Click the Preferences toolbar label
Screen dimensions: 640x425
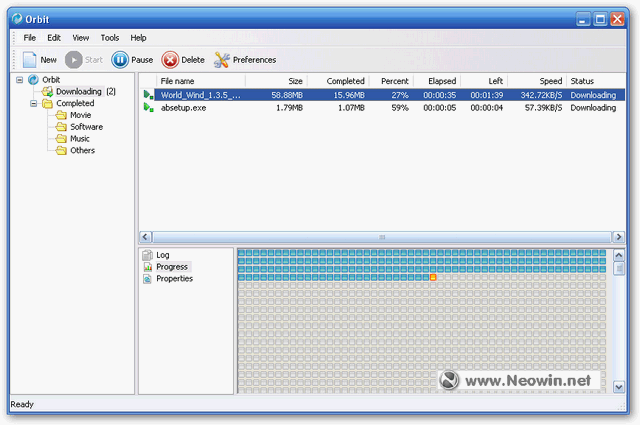(x=254, y=60)
